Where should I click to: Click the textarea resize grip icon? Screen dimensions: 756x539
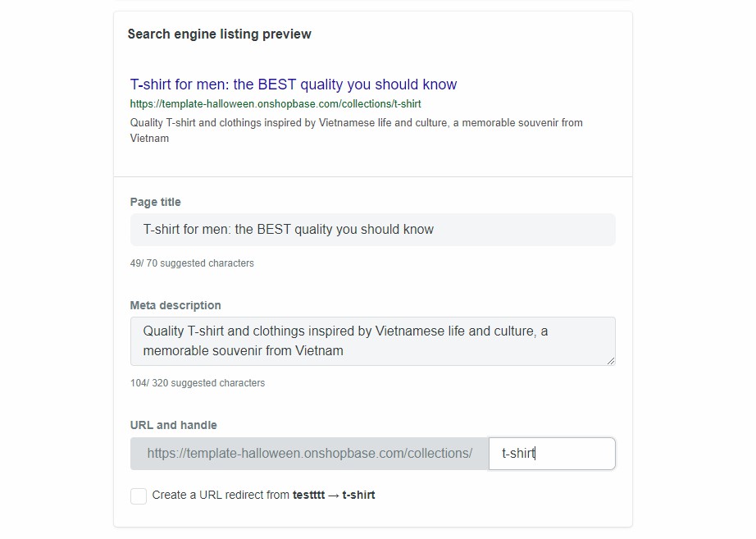[x=610, y=362]
